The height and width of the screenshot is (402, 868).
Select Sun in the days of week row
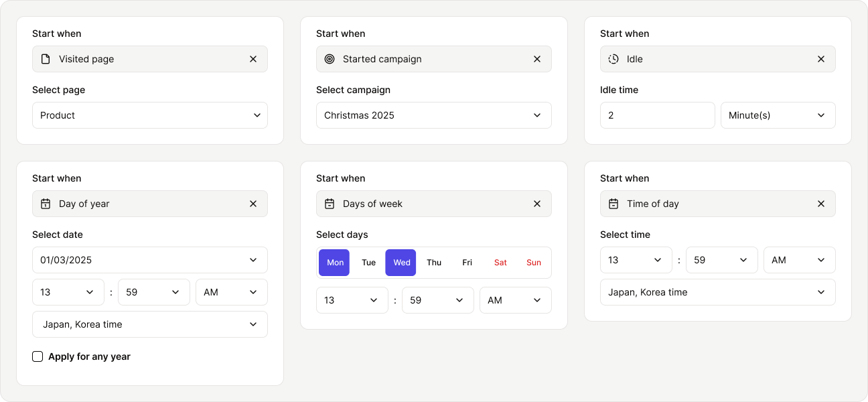coord(534,263)
